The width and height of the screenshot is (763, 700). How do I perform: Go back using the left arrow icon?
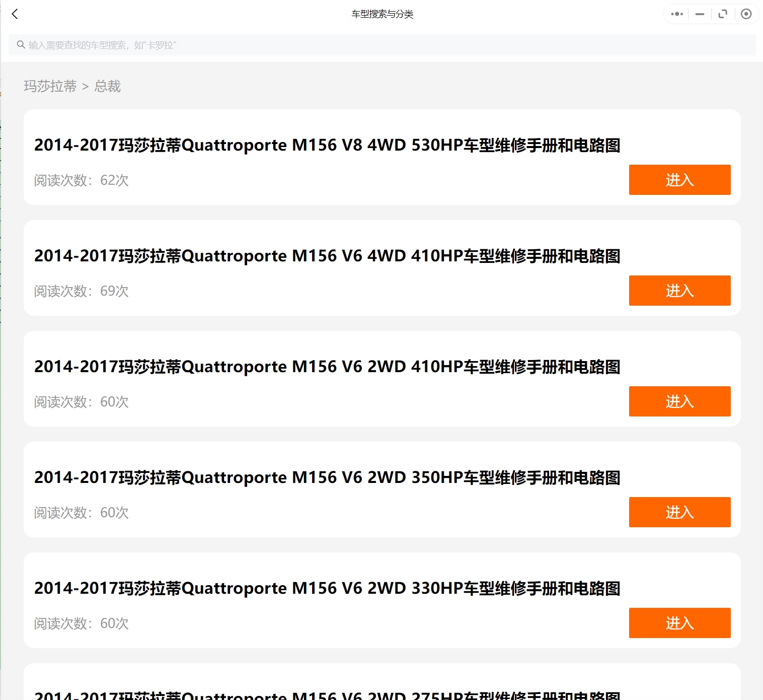coord(15,14)
